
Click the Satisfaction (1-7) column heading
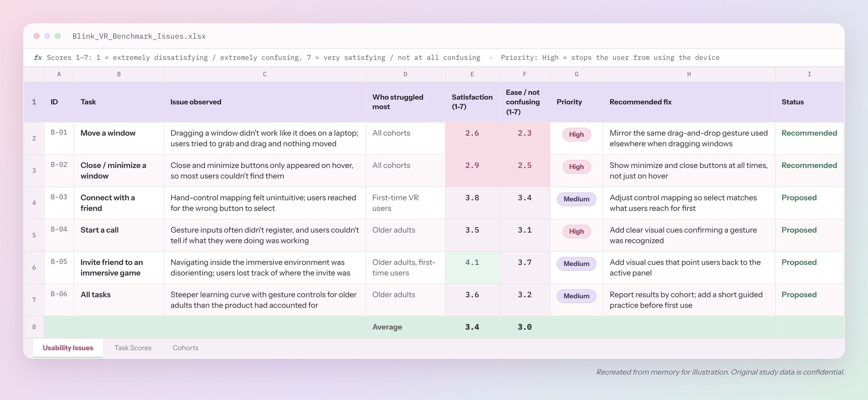click(x=472, y=102)
